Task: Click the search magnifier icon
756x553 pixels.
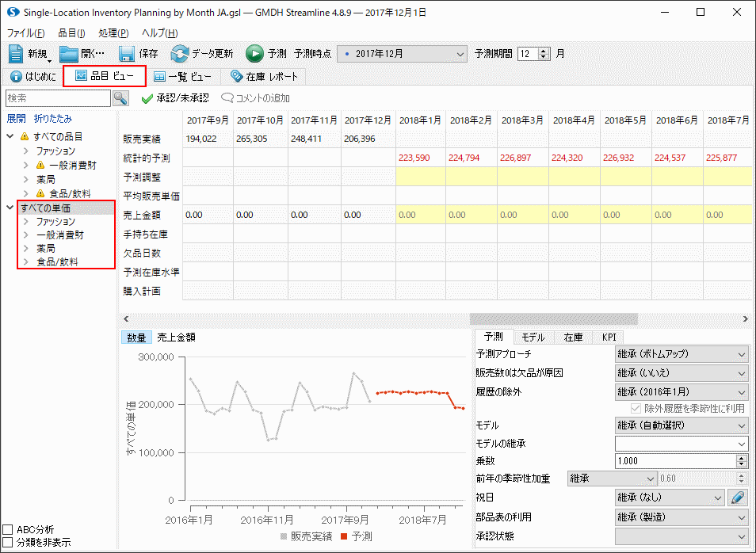Action: click(120, 98)
